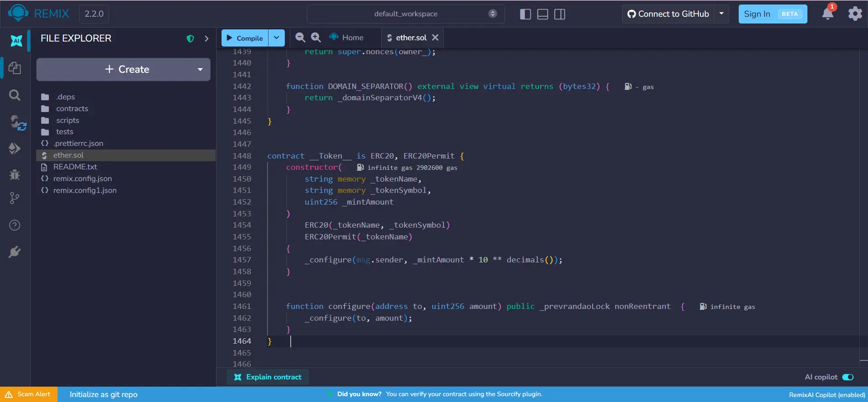Click Explain contract
868x402 pixels.
click(268, 377)
